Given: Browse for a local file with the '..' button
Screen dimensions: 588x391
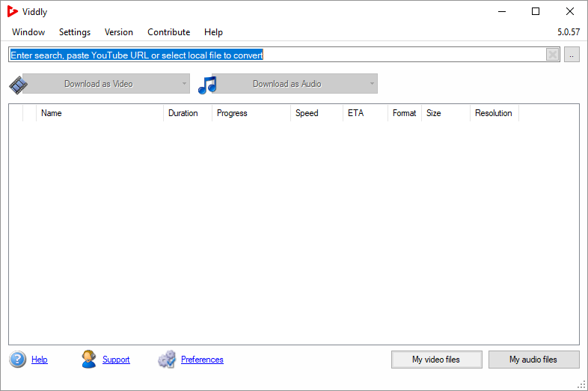Looking at the screenshot, I should click(x=572, y=55).
